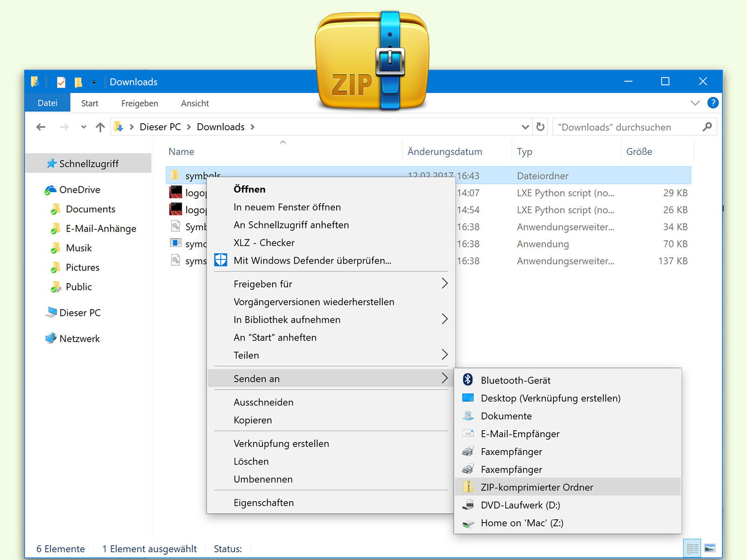This screenshot has width=747, height=560.
Task: Click the Desktop shortcut monitor icon
Action: [468, 398]
